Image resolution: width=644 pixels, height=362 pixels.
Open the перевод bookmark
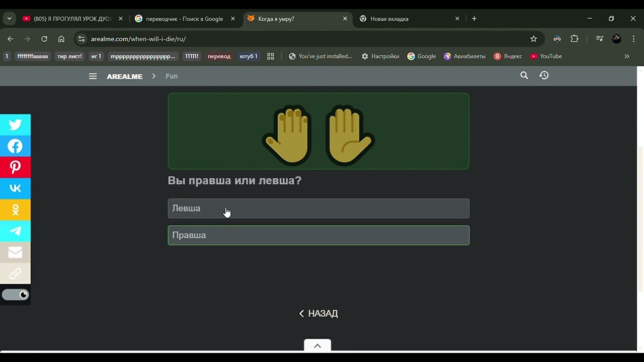(219, 56)
